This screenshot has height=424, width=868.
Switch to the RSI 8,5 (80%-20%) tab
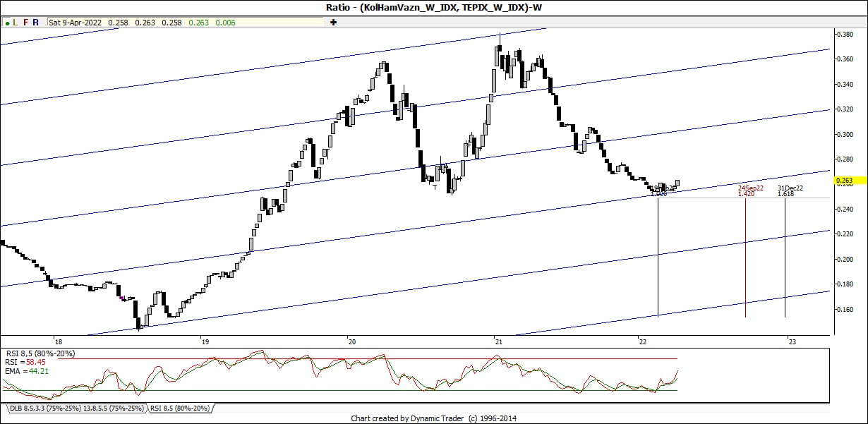point(179,408)
